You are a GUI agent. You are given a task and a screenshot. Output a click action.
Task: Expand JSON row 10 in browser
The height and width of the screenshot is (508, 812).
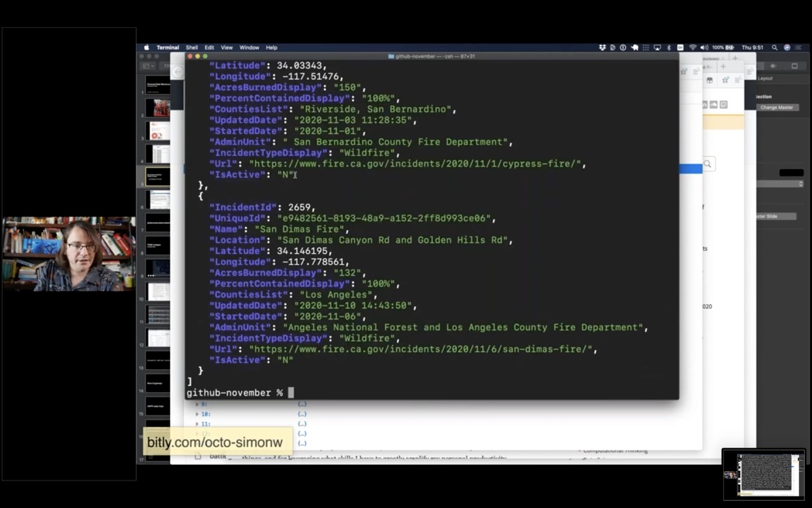pyautogui.click(x=197, y=414)
